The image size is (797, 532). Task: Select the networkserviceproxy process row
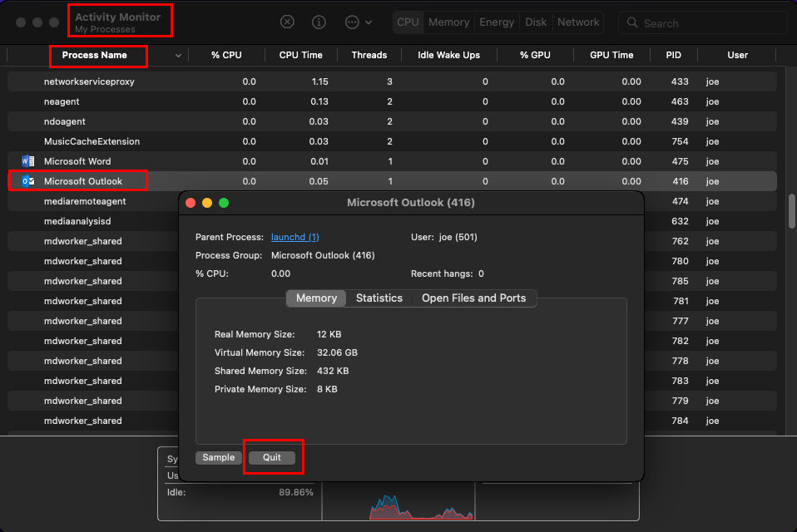tap(392, 81)
